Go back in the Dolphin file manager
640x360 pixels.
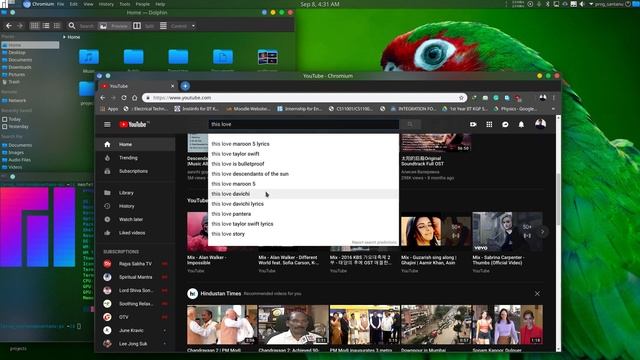pos(9,26)
